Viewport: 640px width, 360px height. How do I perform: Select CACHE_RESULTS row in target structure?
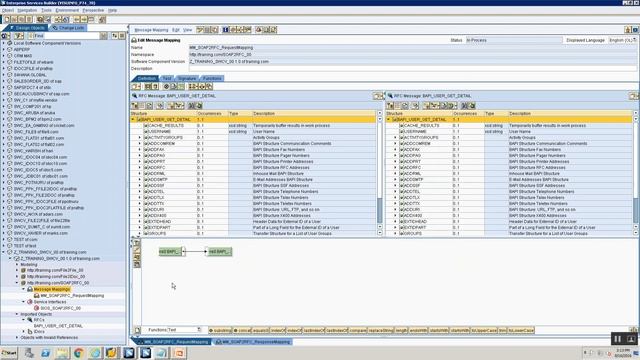tap(509, 126)
